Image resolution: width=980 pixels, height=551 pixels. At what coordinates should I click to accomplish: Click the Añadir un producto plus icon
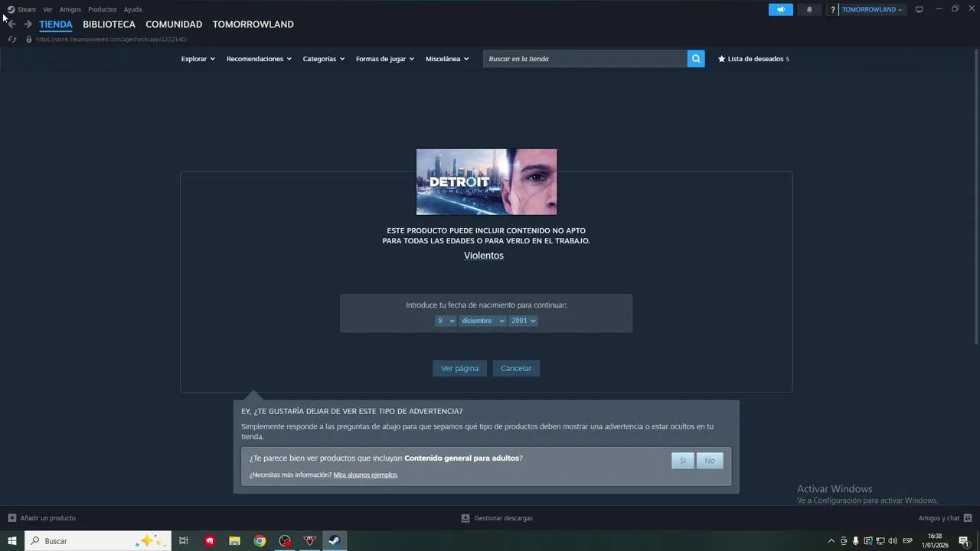[11, 518]
